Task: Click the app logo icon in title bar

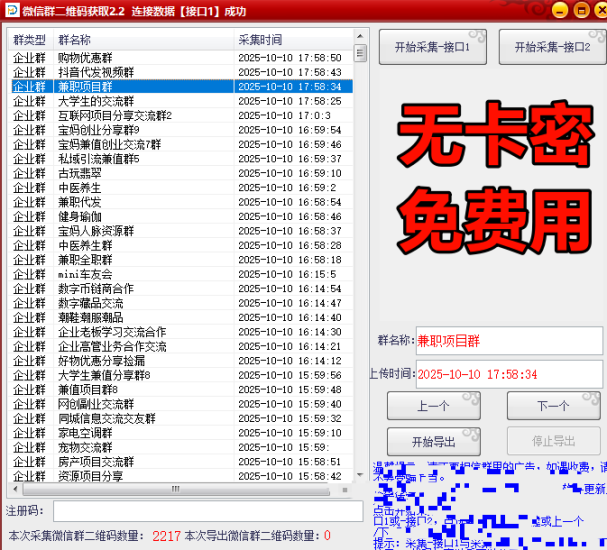Action: pos(12,10)
